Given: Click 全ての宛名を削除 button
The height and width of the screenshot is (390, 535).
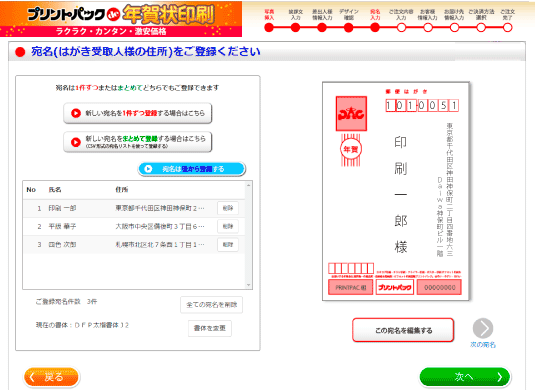Looking at the screenshot, I should tap(212, 305).
